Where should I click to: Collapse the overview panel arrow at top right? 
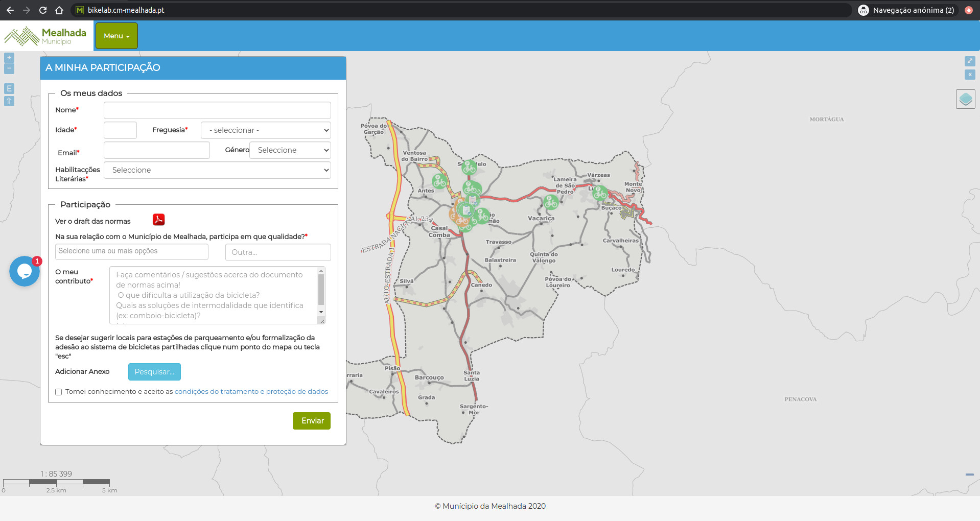pyautogui.click(x=969, y=75)
